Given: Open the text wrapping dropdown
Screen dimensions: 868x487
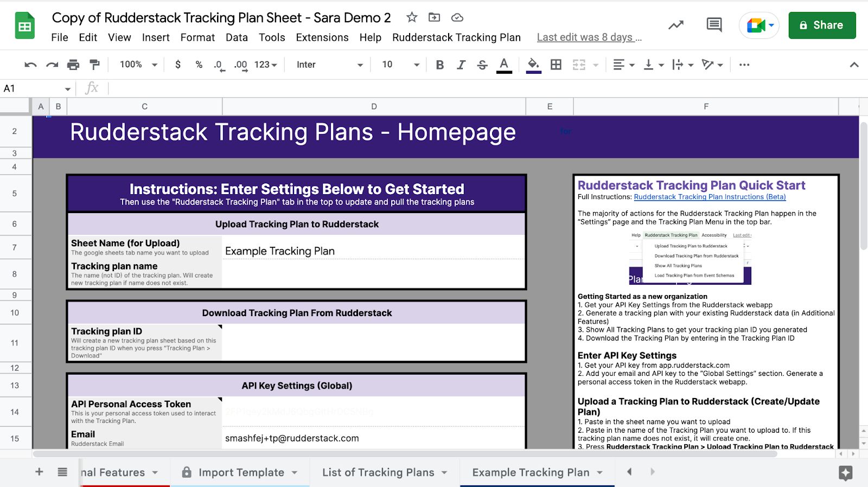Looking at the screenshot, I should click(x=682, y=65).
